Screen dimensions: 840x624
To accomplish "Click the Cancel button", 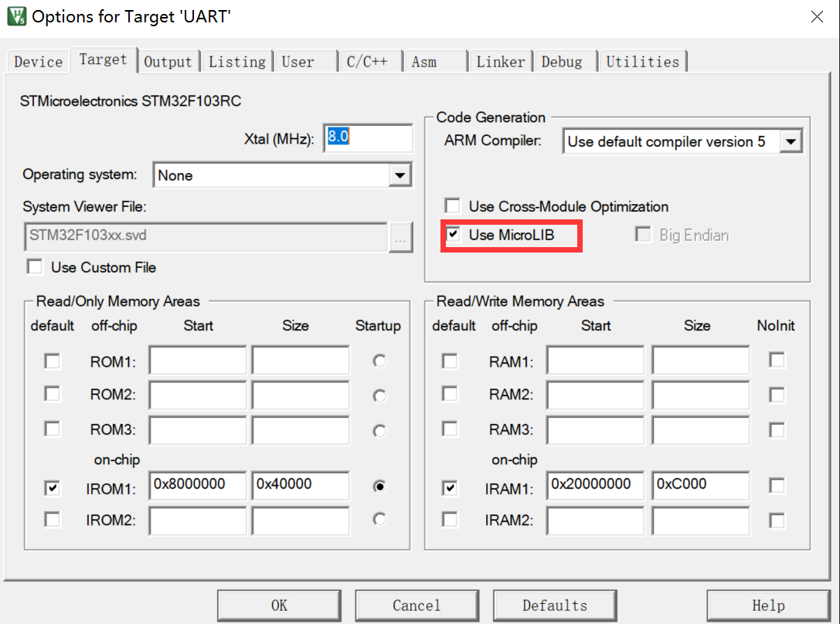I will pyautogui.click(x=417, y=605).
